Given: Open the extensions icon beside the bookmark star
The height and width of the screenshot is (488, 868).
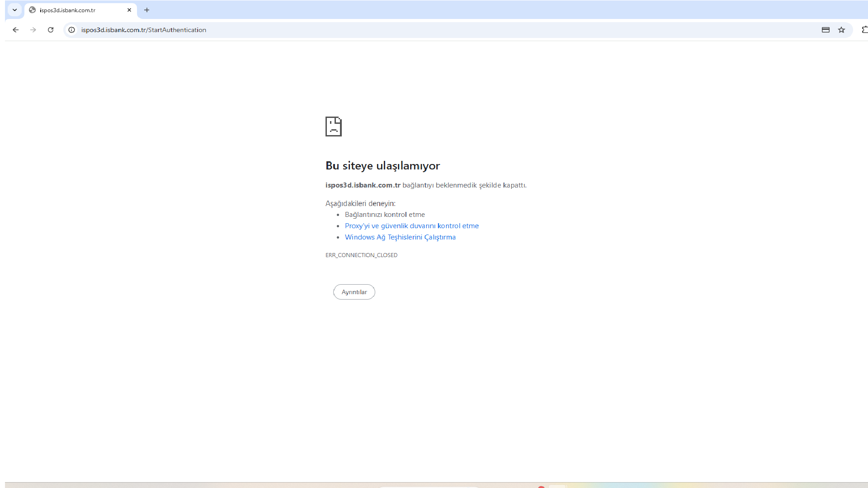Looking at the screenshot, I should click(864, 30).
